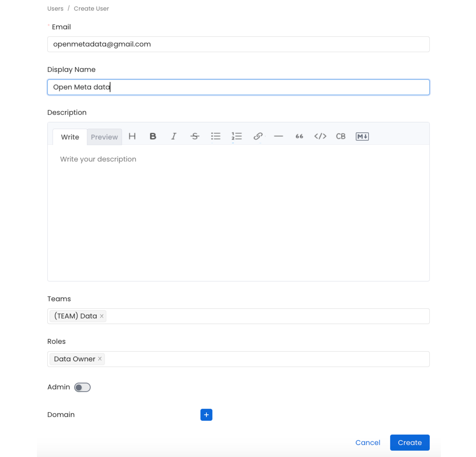476x457 pixels.
Task: Remove the Data Owner role chip
Action: [100, 359]
